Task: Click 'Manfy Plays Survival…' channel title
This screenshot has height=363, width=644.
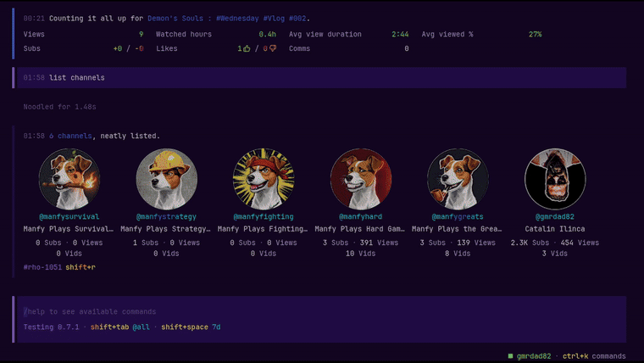Action: point(69,229)
